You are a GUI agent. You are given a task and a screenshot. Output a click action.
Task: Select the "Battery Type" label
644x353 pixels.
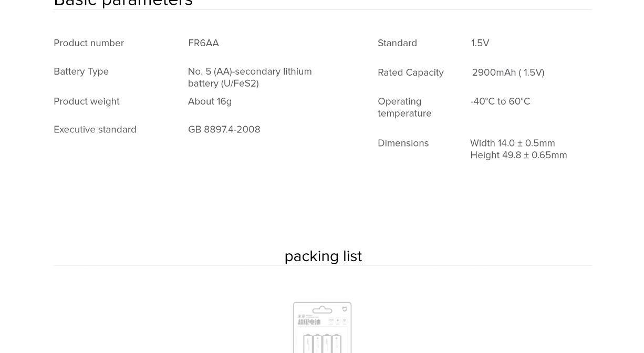pos(81,71)
